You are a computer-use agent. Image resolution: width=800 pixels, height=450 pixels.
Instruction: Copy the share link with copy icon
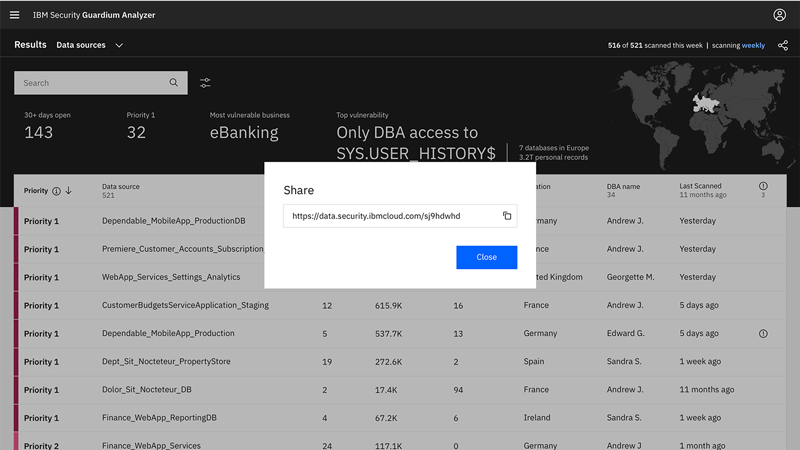[x=507, y=216]
